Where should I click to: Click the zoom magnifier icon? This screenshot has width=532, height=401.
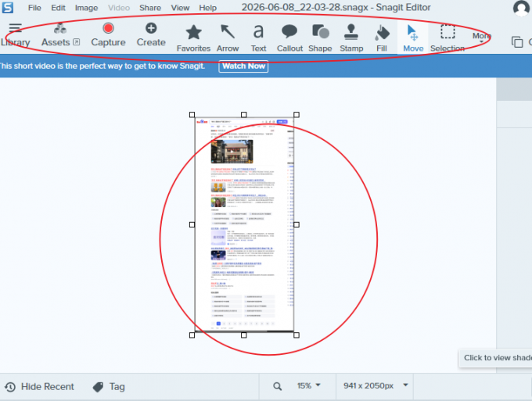point(278,386)
